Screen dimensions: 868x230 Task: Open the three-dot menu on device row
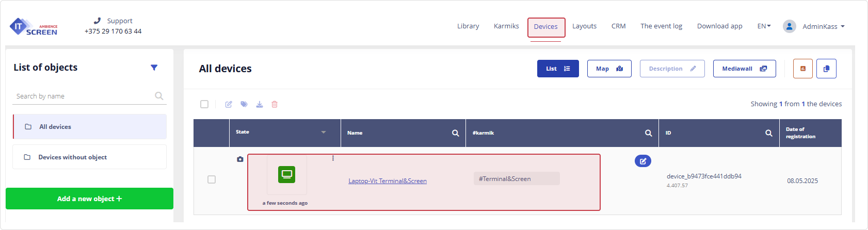[333, 158]
